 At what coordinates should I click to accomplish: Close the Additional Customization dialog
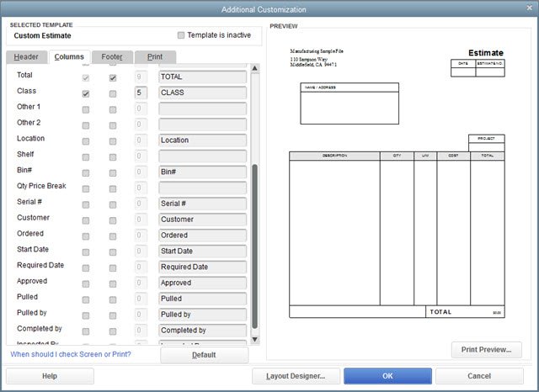pyautogui.click(x=528, y=8)
